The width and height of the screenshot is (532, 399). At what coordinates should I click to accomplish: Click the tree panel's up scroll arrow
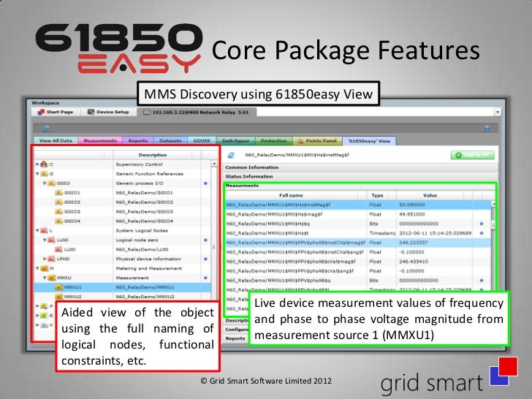[214, 164]
